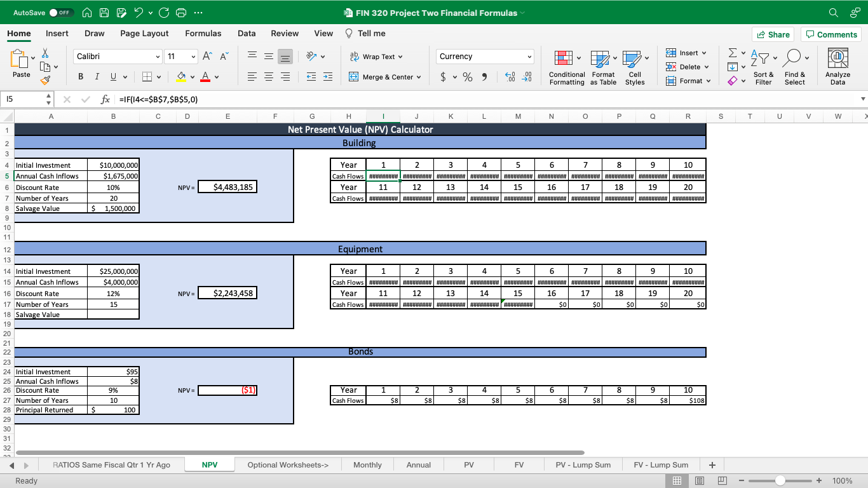Toggle Bold formatting
This screenshot has height=488, width=868.
point(81,77)
